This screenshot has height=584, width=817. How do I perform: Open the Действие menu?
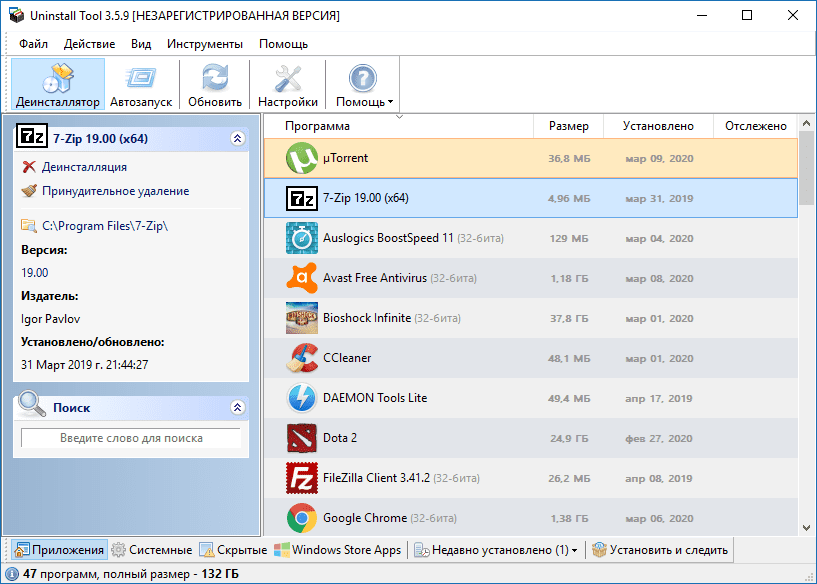pyautogui.click(x=89, y=44)
